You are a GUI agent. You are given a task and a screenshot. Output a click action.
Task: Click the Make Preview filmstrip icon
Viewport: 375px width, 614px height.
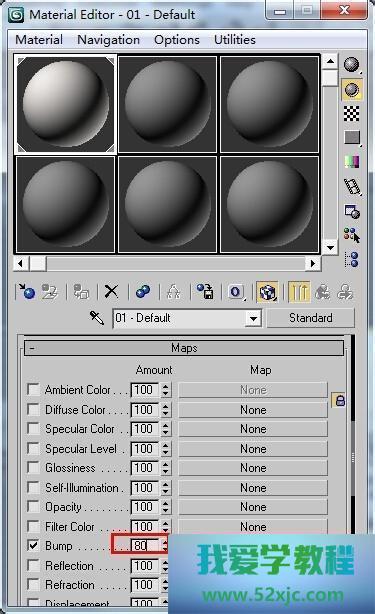352,186
